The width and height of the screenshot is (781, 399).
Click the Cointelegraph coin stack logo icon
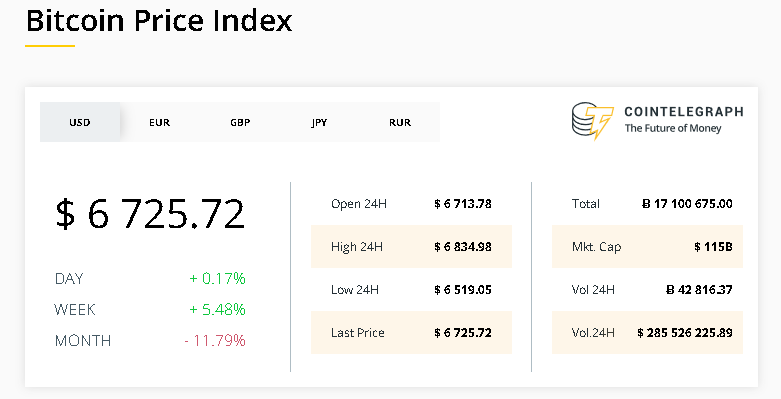click(592, 121)
